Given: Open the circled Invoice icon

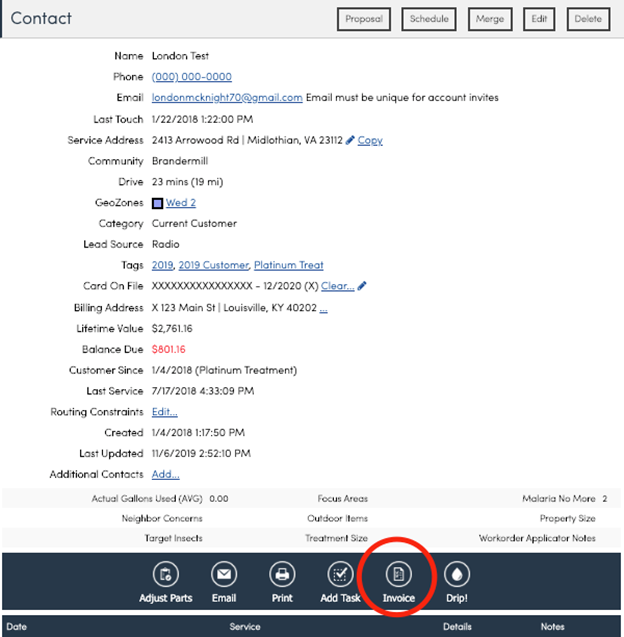Looking at the screenshot, I should (x=398, y=575).
